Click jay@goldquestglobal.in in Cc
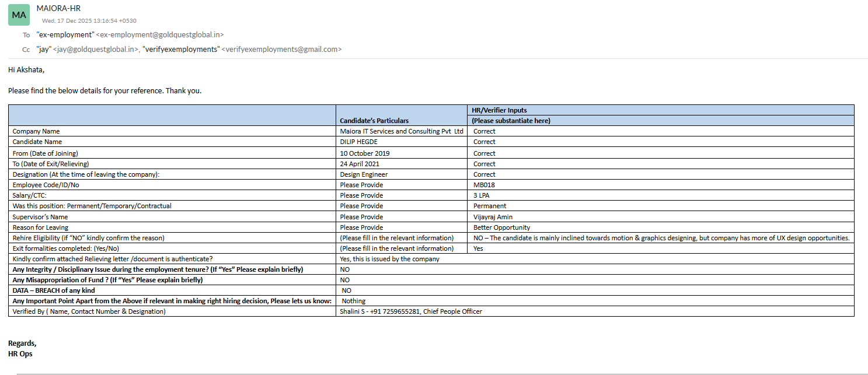868x375 pixels. point(96,50)
